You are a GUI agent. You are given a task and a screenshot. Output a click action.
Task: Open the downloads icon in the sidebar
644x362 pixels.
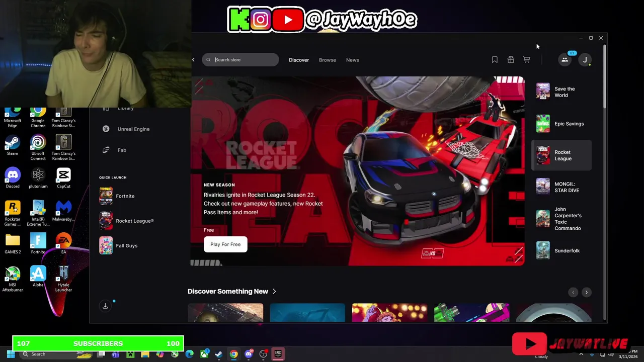(105, 306)
